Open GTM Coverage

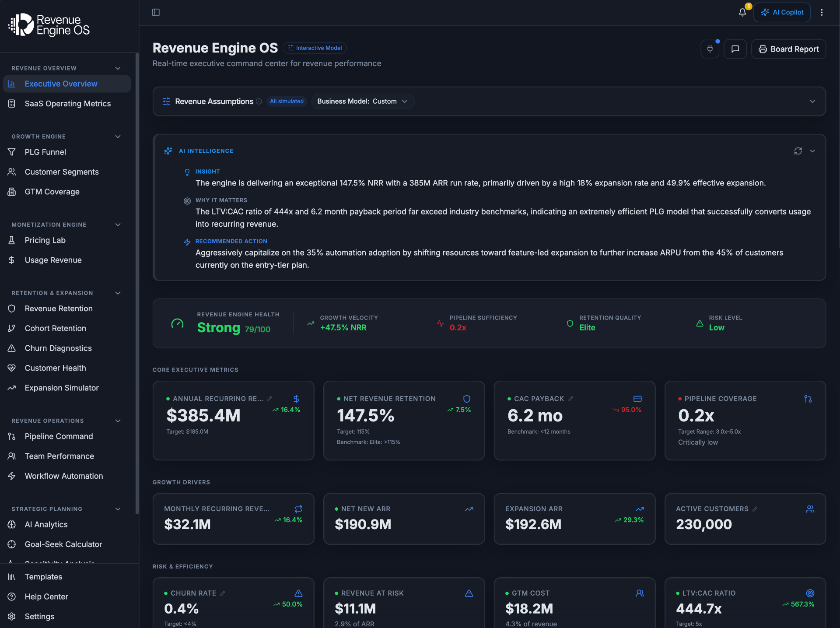pos(67,192)
